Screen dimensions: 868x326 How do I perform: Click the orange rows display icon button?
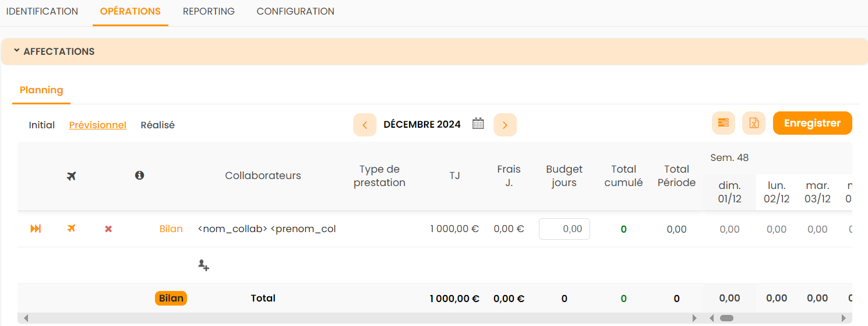(x=723, y=123)
